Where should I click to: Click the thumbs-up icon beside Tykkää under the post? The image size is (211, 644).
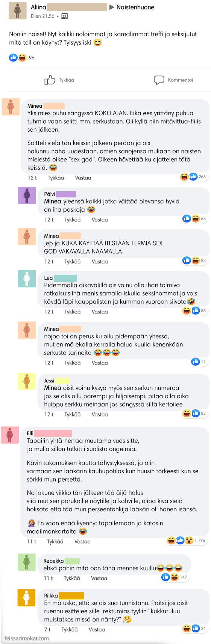pos(50,80)
